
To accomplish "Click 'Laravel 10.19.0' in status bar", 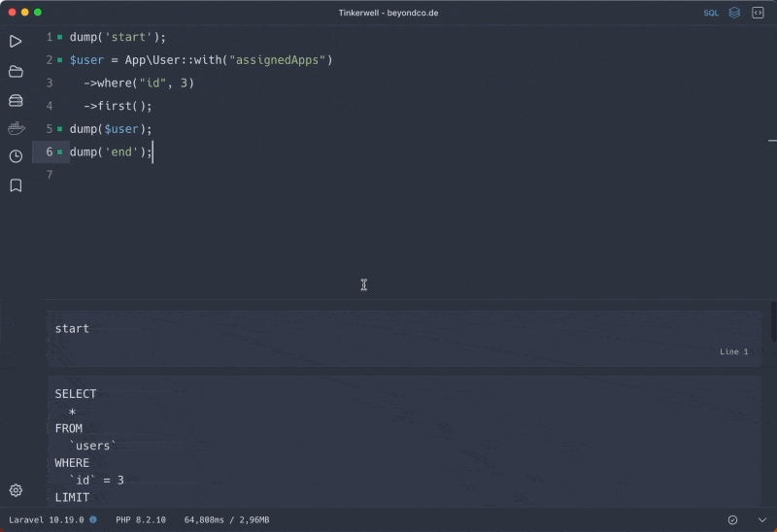I will 47,519.
